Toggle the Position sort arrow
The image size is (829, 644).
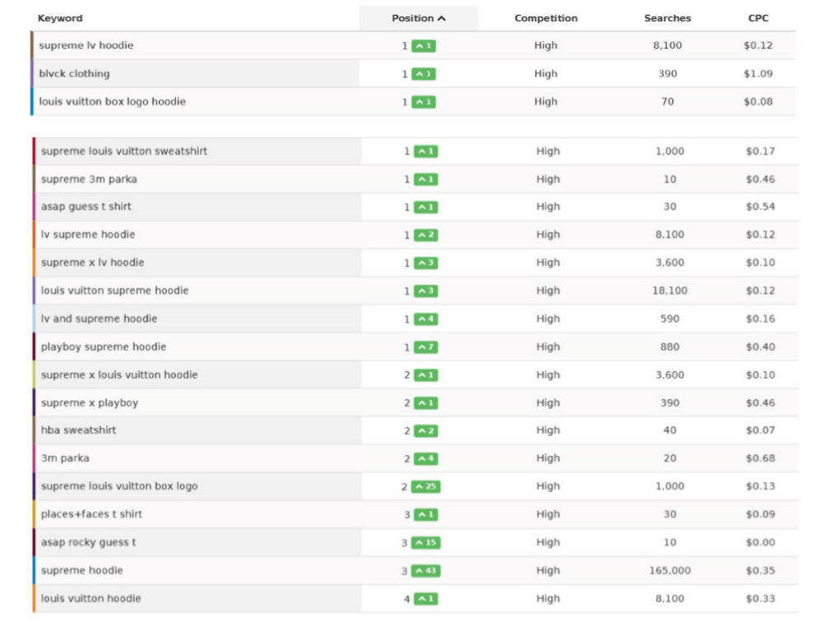pyautogui.click(x=442, y=18)
